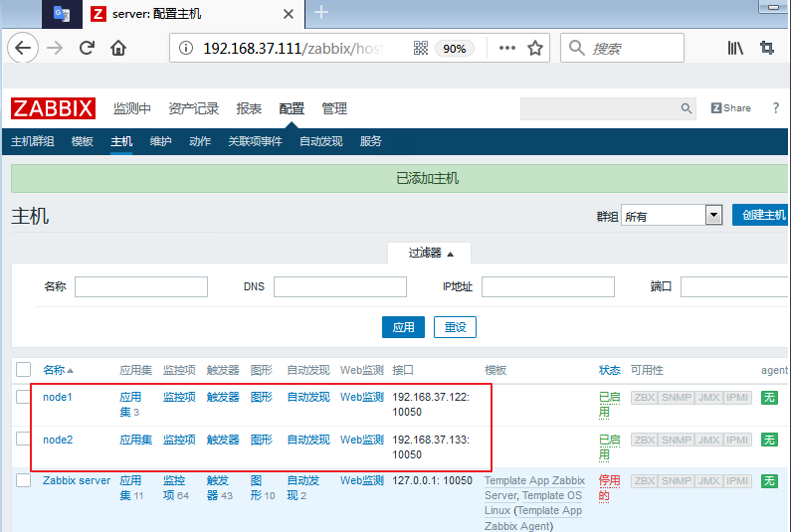Go to 服务 submenu

(371, 141)
